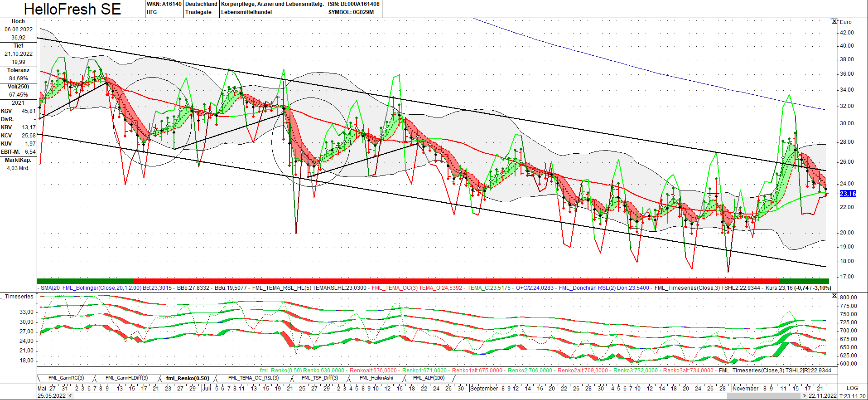The image size is (868, 400).
Task: Open the FML_HeikinAshi tab
Action: (x=376, y=378)
